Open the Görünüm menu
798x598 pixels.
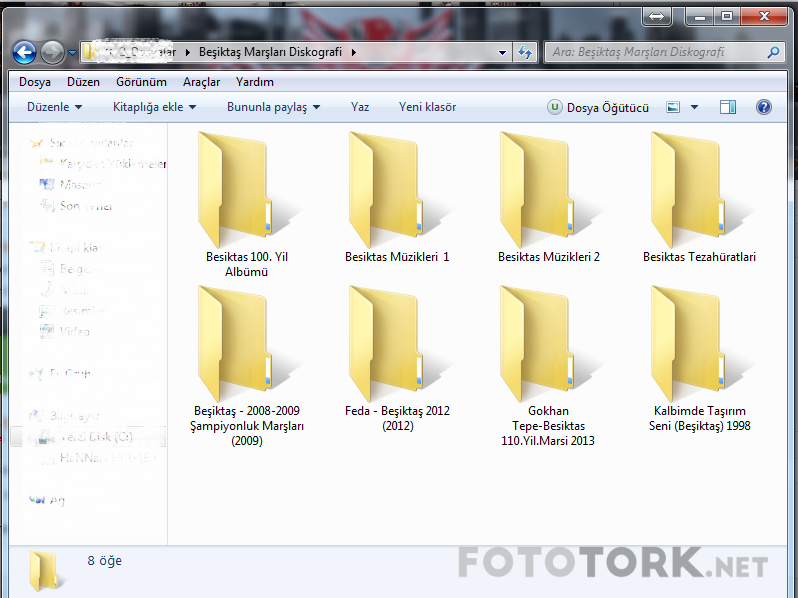pyautogui.click(x=141, y=82)
